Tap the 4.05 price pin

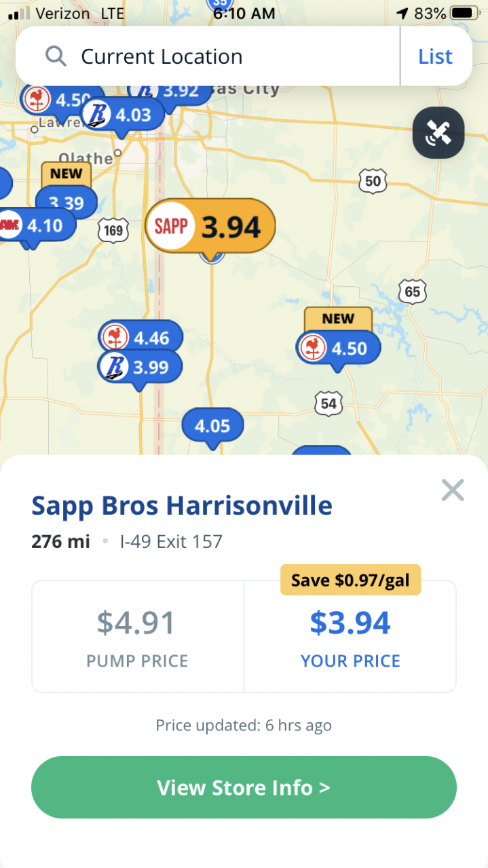(212, 426)
